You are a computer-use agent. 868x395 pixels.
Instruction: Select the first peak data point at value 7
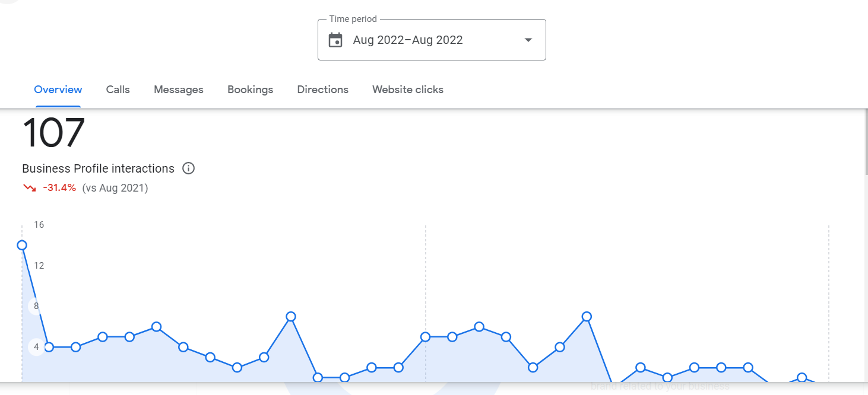point(291,316)
